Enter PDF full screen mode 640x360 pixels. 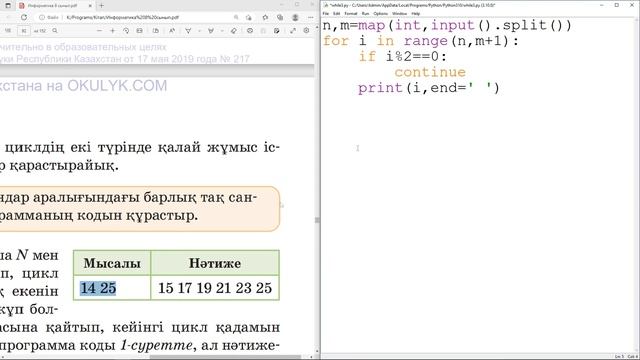(x=293, y=31)
